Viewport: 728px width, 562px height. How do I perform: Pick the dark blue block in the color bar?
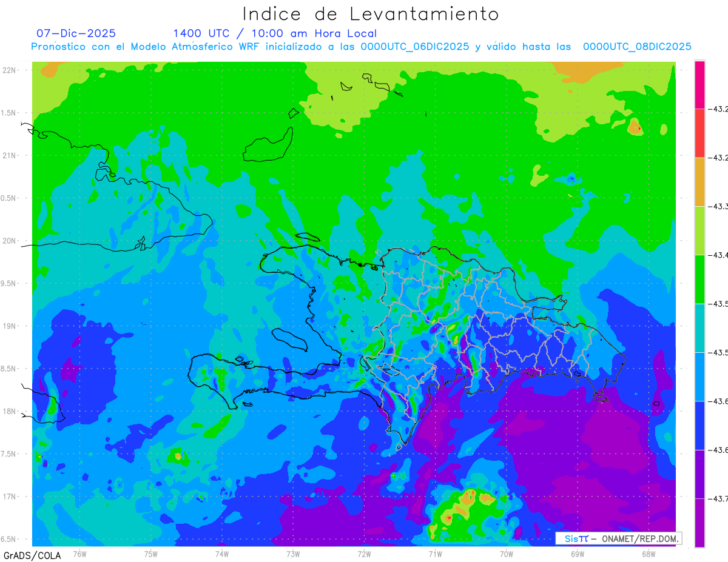699,426
